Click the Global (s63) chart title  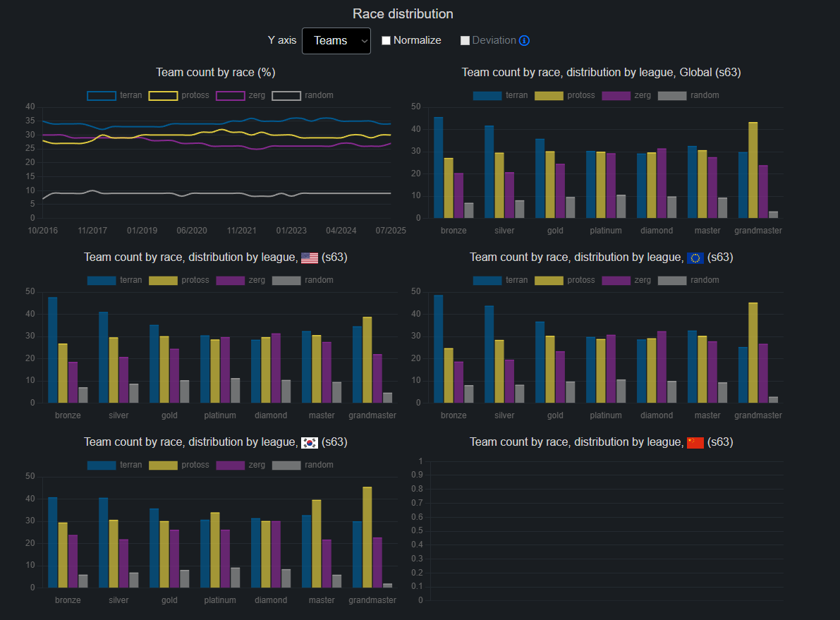pos(601,73)
